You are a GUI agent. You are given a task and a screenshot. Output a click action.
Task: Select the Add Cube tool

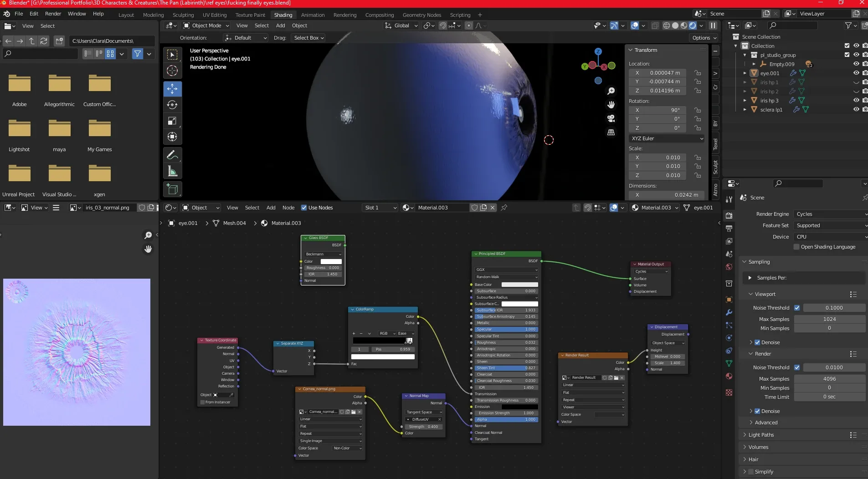click(x=172, y=189)
